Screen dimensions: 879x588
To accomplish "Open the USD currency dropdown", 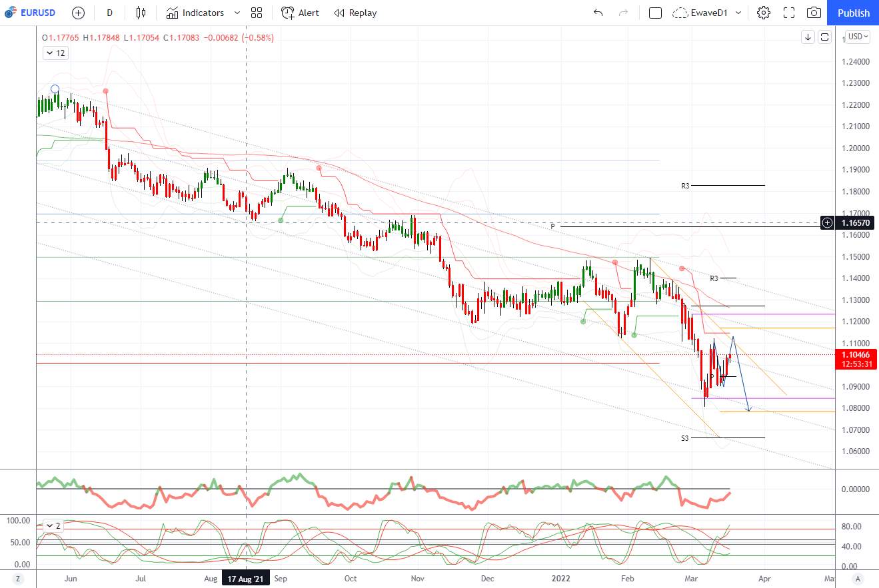I will tap(858, 37).
